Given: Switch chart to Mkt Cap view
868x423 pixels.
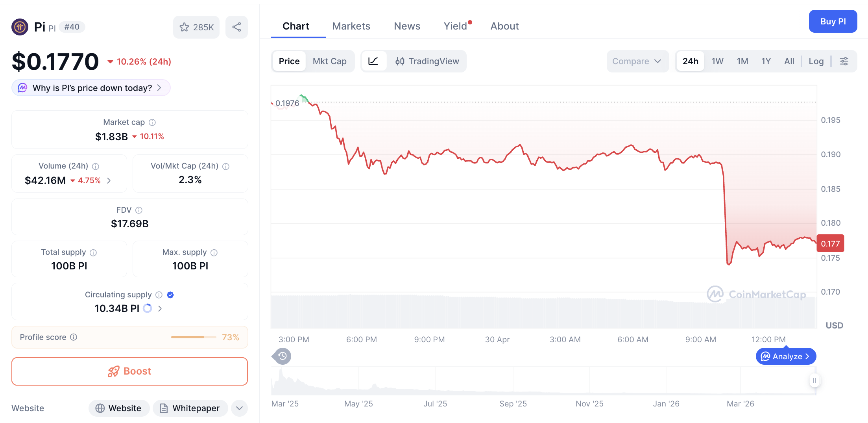Looking at the screenshot, I should (x=330, y=61).
